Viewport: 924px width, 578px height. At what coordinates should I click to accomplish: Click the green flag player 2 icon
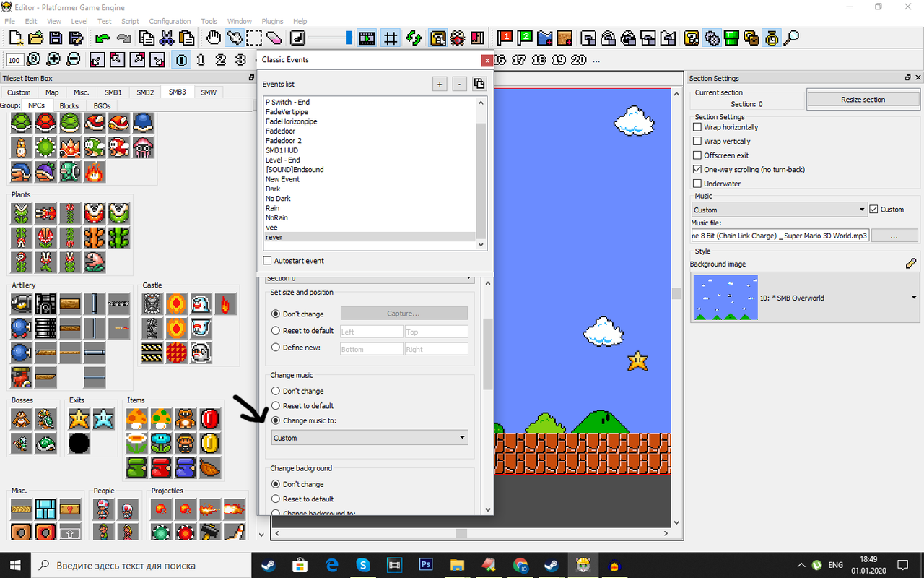[525, 38]
